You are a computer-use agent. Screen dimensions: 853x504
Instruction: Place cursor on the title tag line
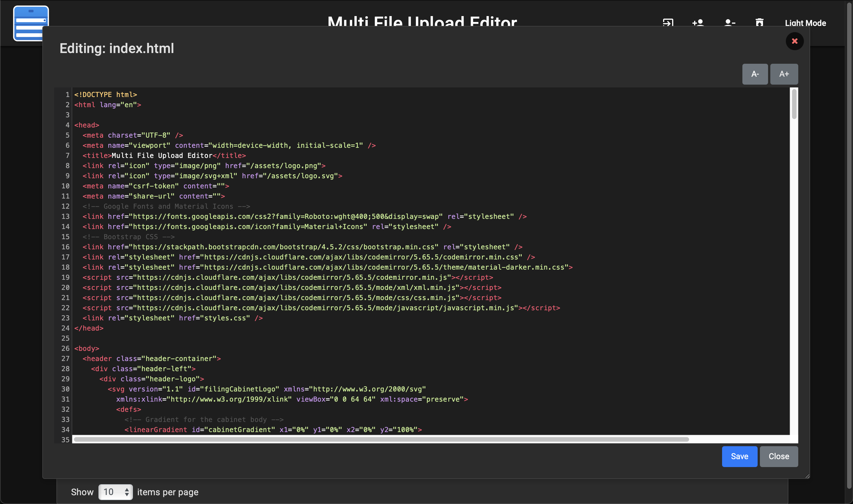pyautogui.click(x=163, y=156)
